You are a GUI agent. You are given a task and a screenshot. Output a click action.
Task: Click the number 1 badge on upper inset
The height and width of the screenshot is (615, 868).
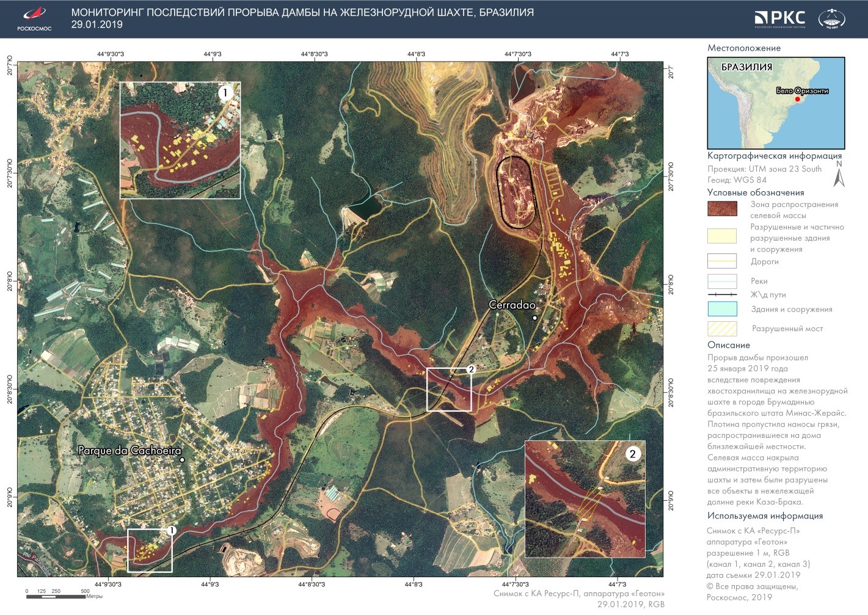(x=225, y=93)
